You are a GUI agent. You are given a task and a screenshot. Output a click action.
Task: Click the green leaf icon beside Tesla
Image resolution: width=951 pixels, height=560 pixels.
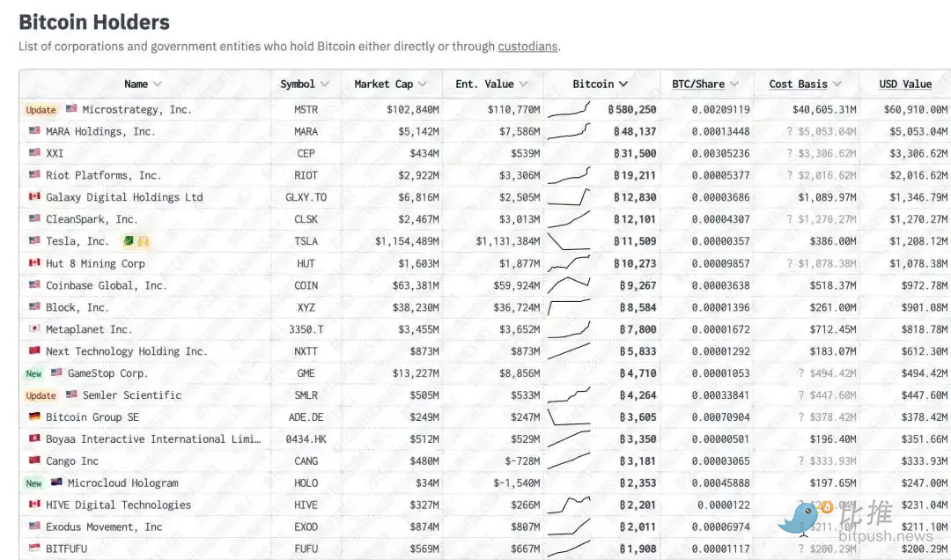[x=128, y=241]
